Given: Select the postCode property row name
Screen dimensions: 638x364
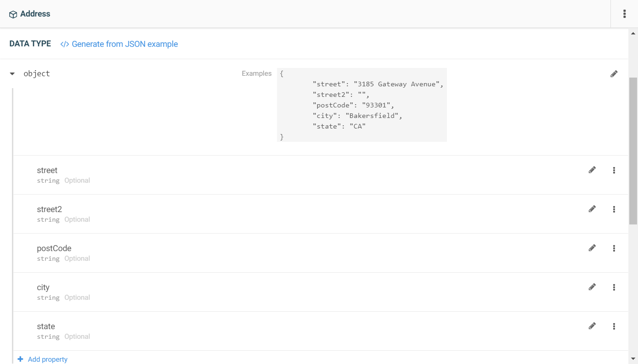Looking at the screenshot, I should coord(54,248).
